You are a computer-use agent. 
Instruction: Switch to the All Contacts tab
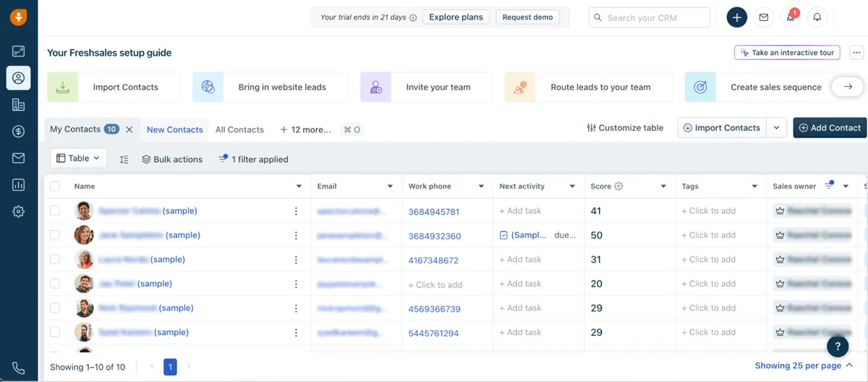point(239,130)
